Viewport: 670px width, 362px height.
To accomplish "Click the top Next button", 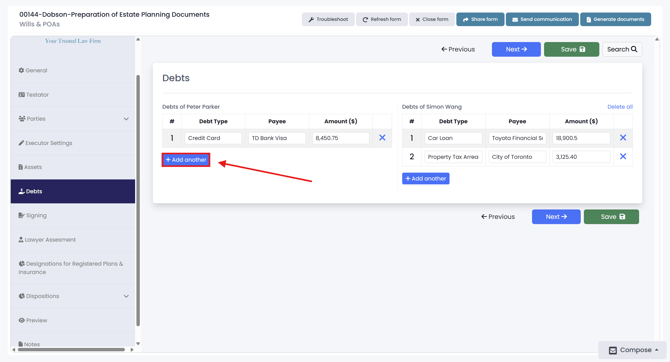I will click(x=516, y=49).
